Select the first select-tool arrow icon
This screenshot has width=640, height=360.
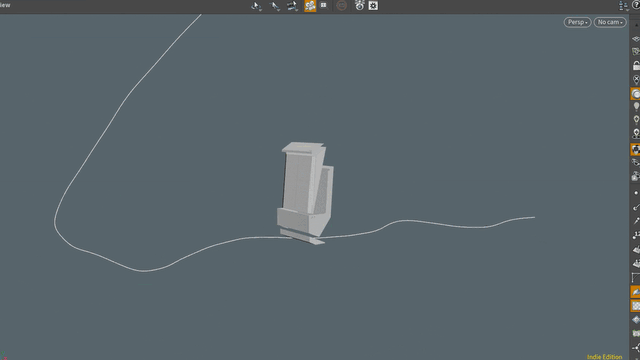pyautogui.click(x=256, y=6)
